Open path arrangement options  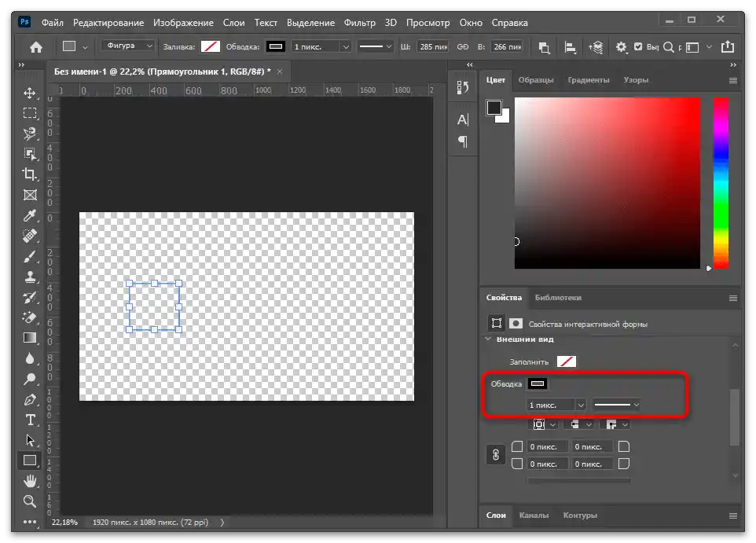pyautogui.click(x=596, y=47)
